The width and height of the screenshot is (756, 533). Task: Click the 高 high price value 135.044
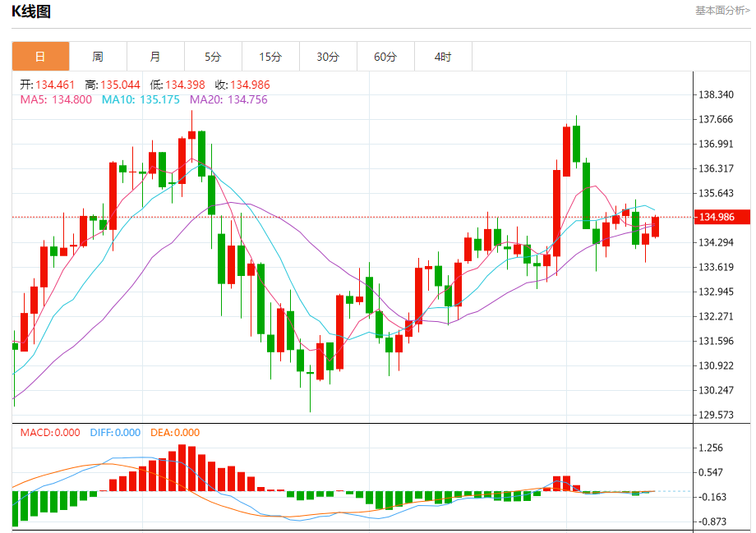[120, 85]
